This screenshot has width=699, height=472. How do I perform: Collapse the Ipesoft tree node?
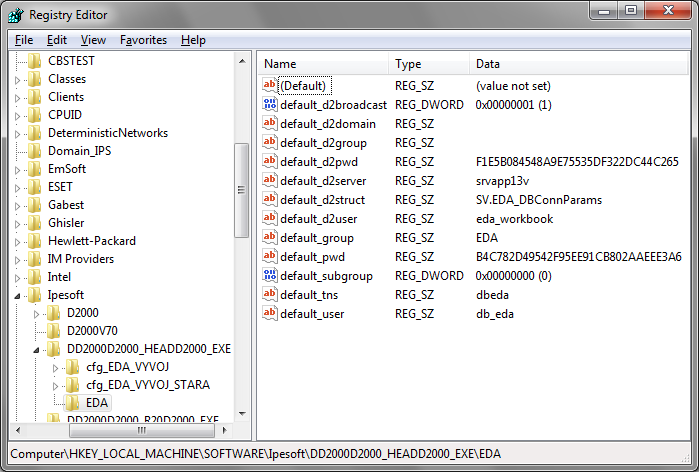pyautogui.click(x=18, y=296)
